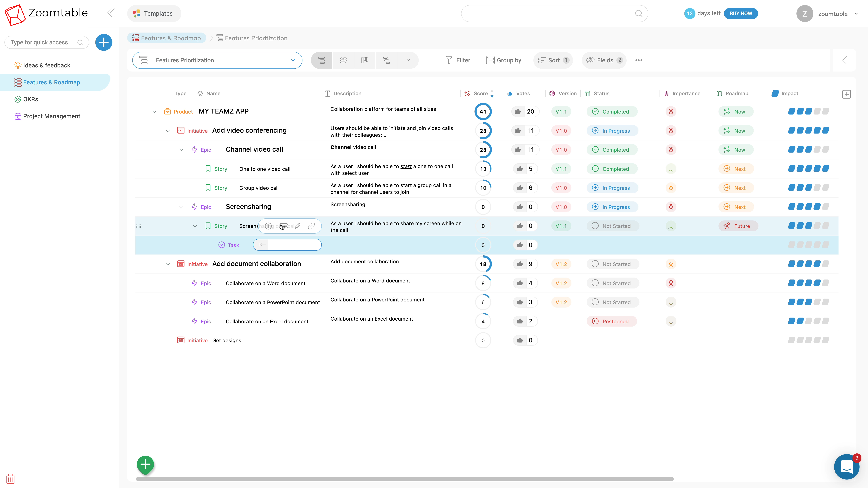Open the more options ellipsis menu
868x488 pixels.
tap(638, 60)
